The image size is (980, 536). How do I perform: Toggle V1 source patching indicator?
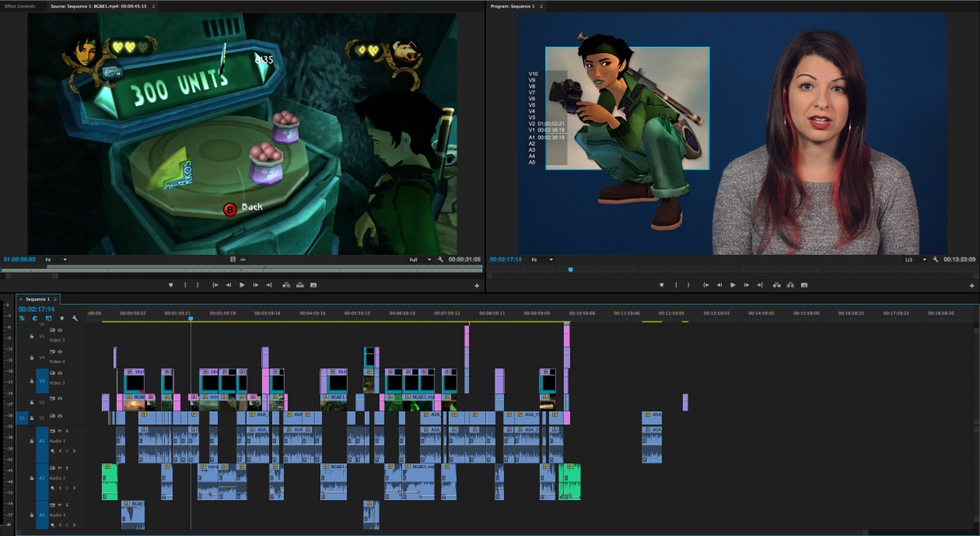23,418
